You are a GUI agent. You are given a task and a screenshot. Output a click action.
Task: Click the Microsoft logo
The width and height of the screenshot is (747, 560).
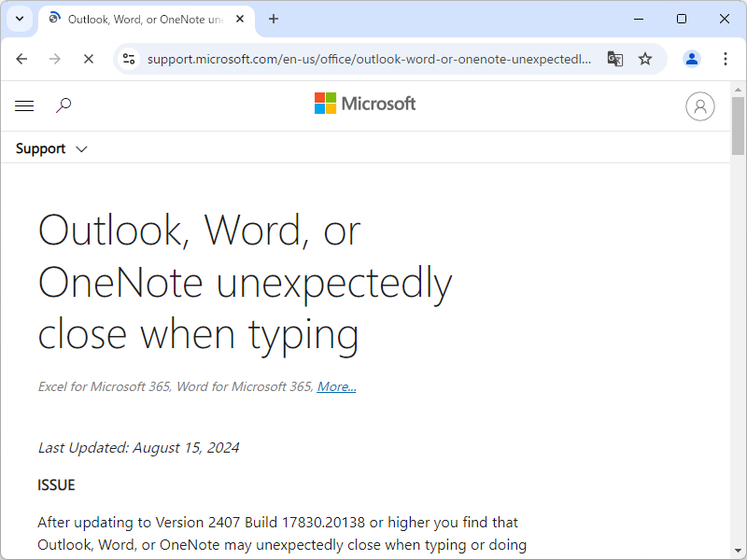pyautogui.click(x=365, y=104)
